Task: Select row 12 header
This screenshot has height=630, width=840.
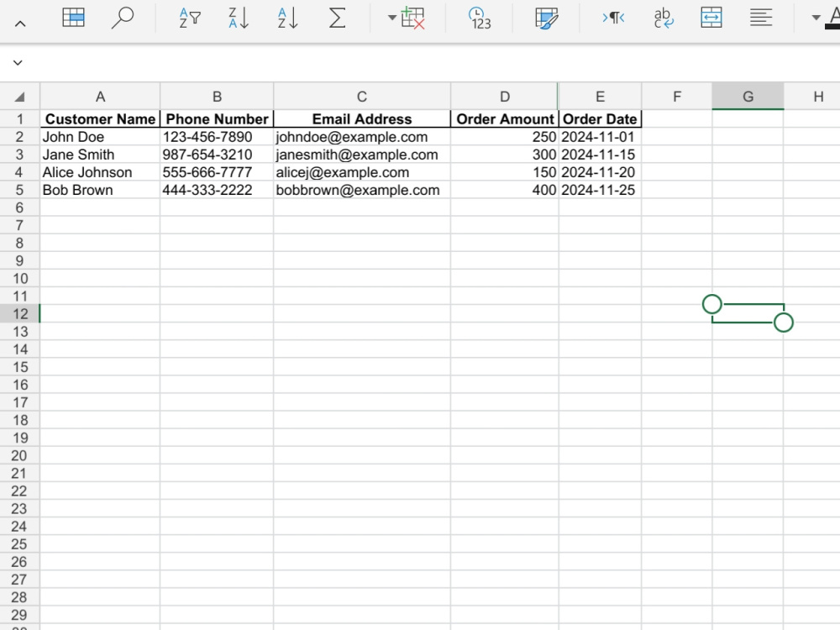Action: point(20,314)
